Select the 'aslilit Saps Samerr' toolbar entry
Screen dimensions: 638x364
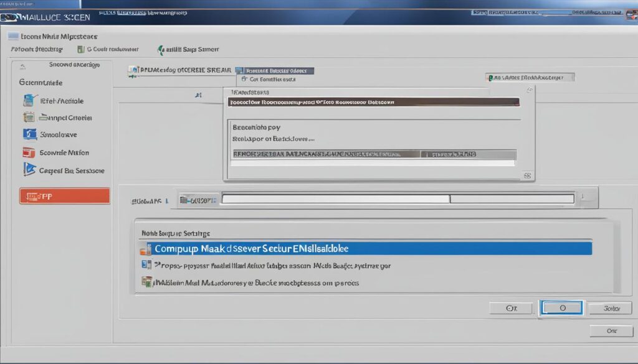(193, 49)
